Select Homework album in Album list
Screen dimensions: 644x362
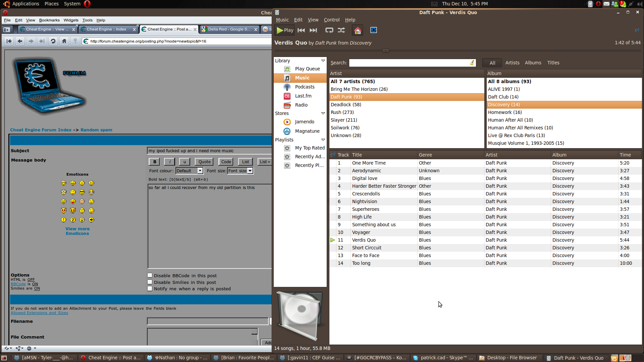(564, 112)
